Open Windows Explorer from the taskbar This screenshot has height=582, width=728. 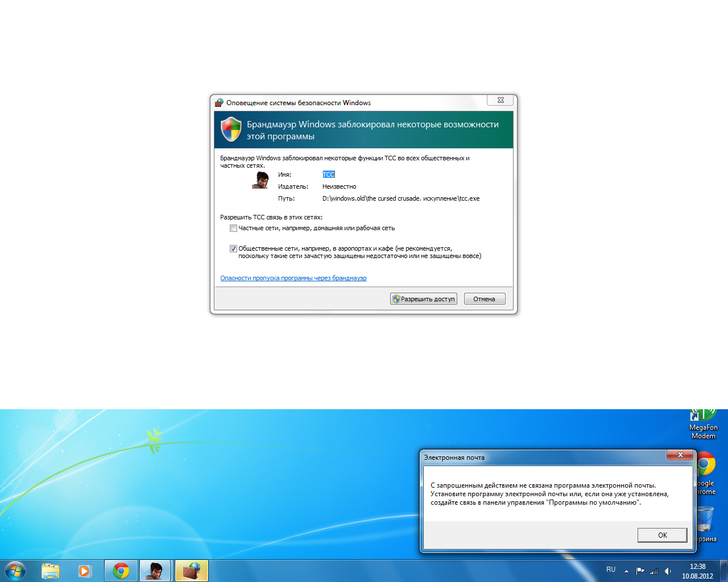point(51,571)
